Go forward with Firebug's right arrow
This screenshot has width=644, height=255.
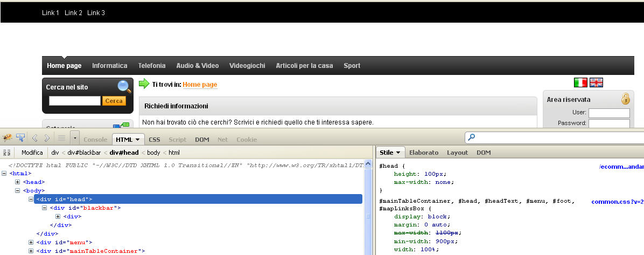click(47, 138)
